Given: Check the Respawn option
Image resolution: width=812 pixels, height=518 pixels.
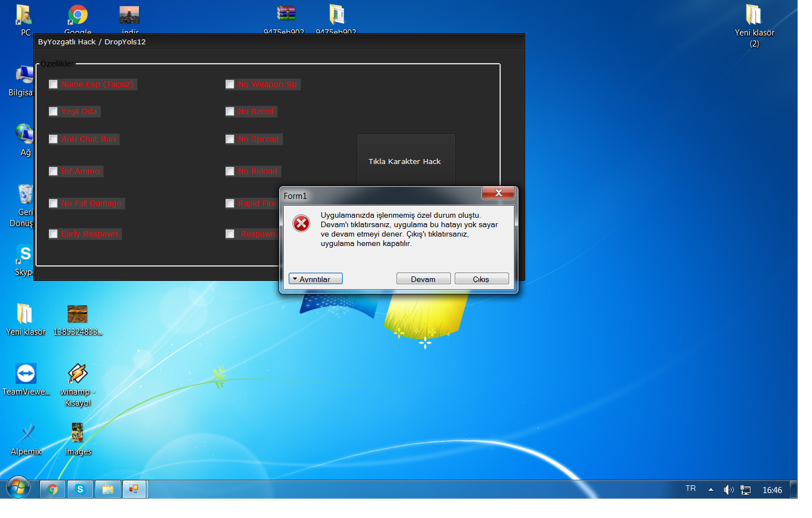Looking at the screenshot, I should click(230, 234).
